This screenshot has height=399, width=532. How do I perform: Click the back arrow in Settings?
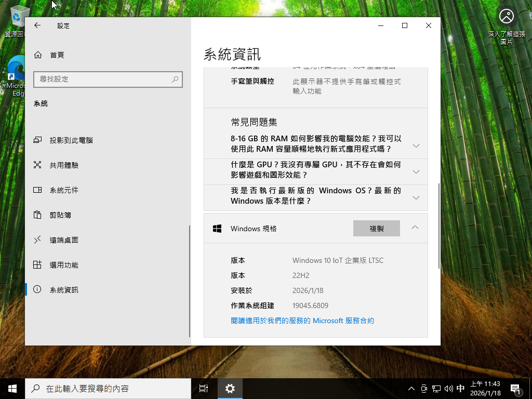click(37, 25)
